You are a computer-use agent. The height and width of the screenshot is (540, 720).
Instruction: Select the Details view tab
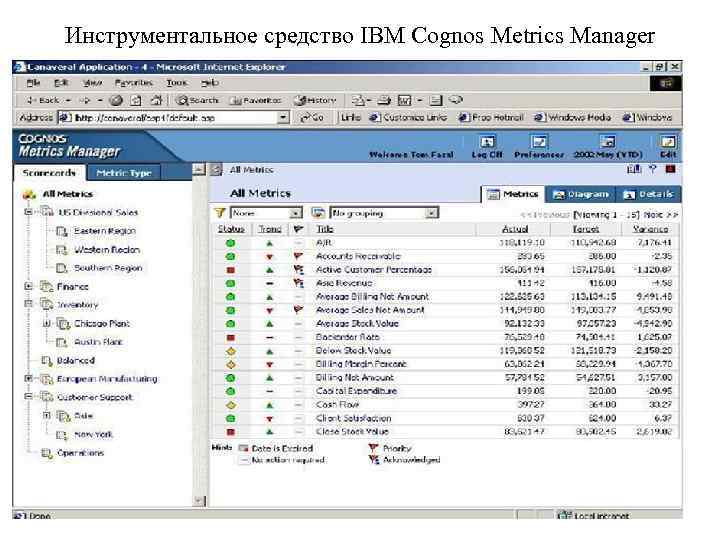(x=648, y=194)
